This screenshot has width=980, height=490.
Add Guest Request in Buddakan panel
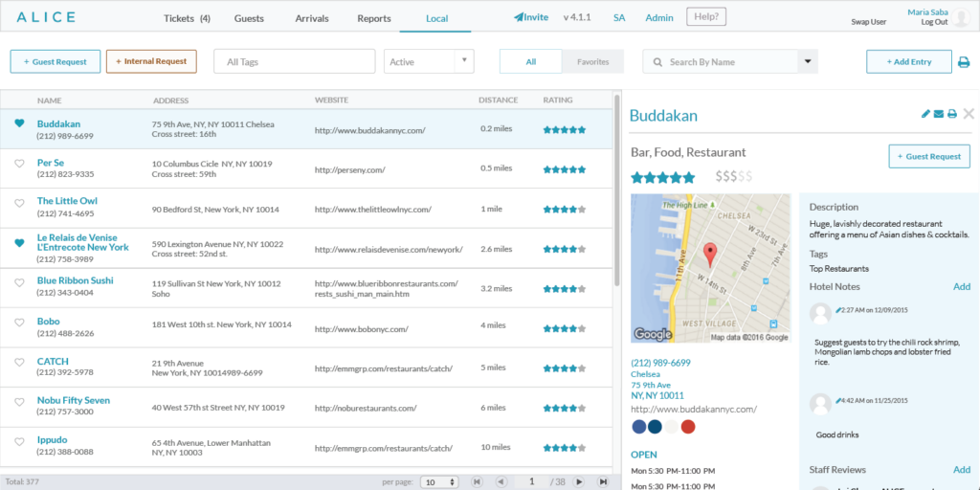[x=929, y=156]
